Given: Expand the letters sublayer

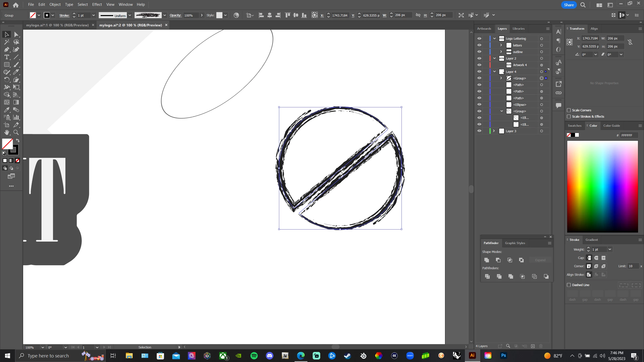Looking at the screenshot, I should pyautogui.click(x=501, y=45).
